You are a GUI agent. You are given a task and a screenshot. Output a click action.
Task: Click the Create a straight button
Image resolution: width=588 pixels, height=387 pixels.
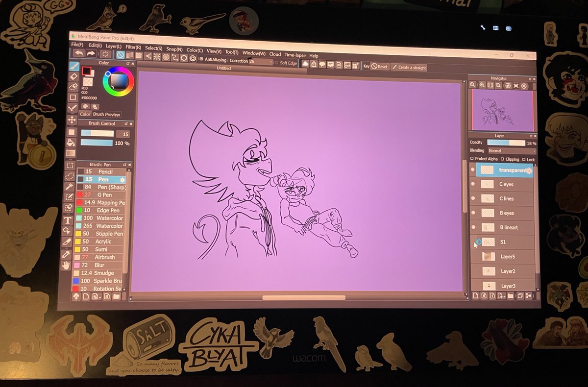(x=409, y=68)
